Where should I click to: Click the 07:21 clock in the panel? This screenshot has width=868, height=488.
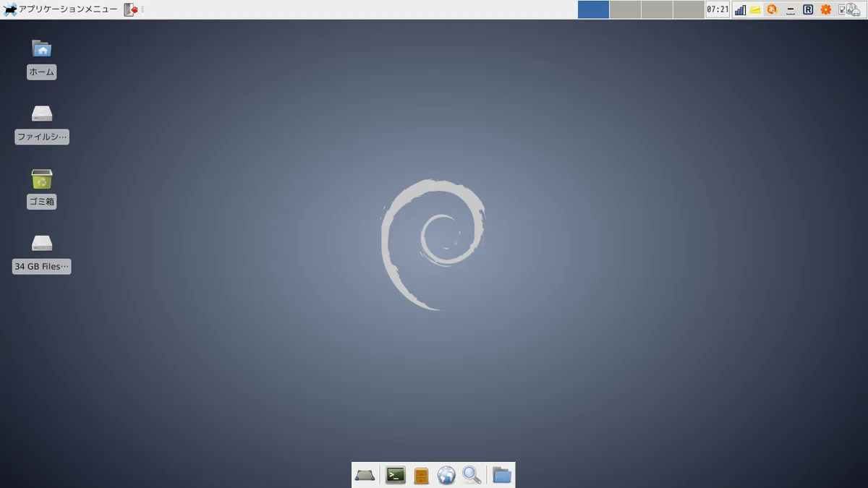pyautogui.click(x=718, y=9)
